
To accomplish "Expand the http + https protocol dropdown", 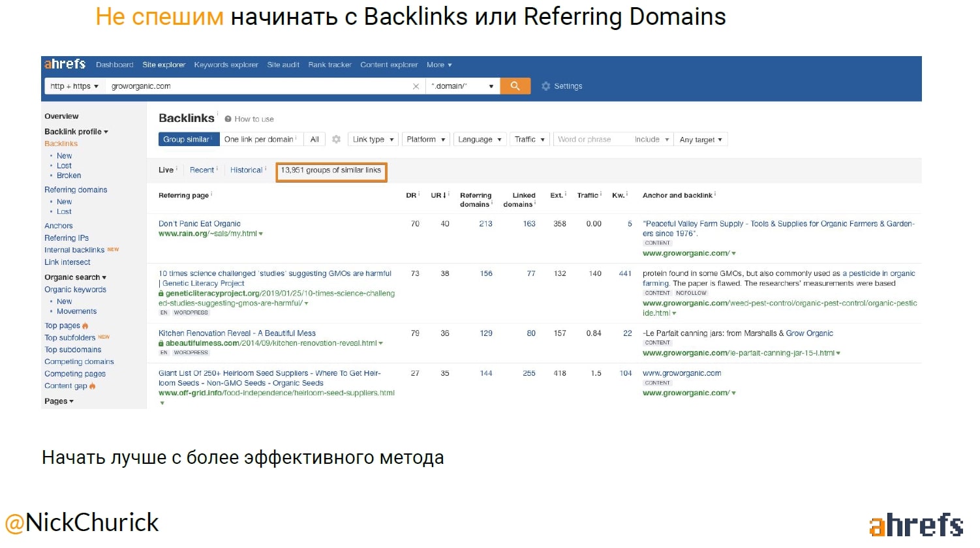I will pos(74,86).
